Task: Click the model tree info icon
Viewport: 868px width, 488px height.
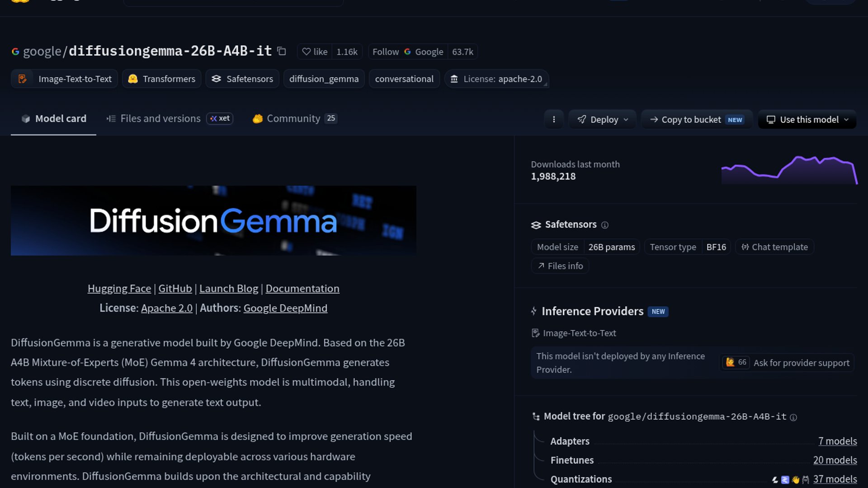Action: (x=793, y=417)
